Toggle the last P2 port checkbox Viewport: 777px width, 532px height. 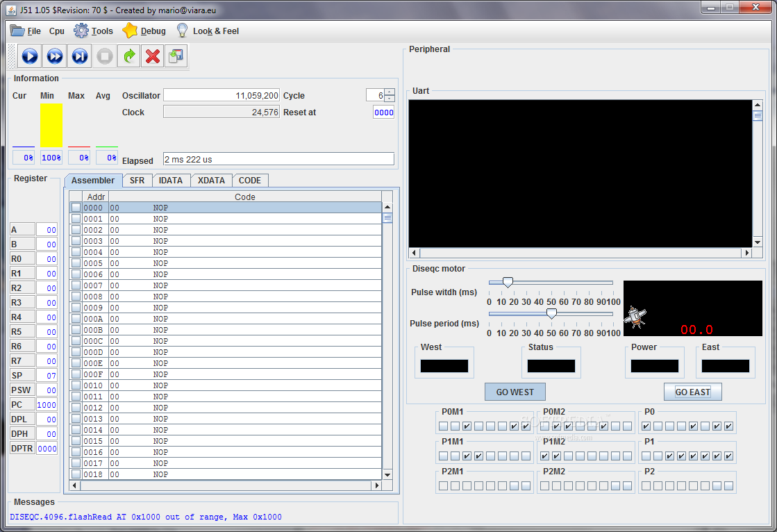pyautogui.click(x=728, y=486)
